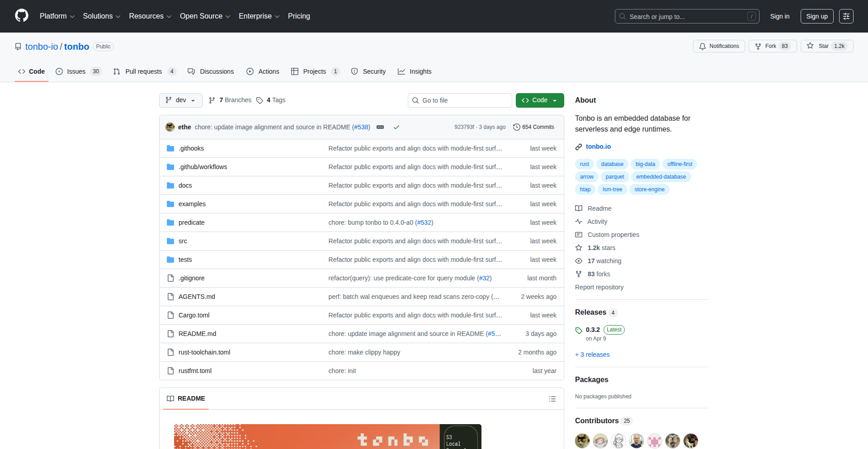Focus the Search or jump to field

(687, 16)
